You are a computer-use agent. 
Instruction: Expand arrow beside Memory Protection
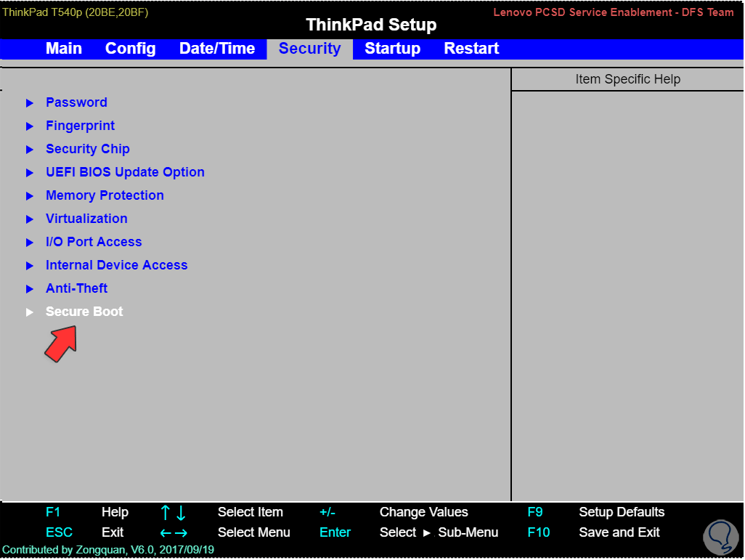coord(30,196)
